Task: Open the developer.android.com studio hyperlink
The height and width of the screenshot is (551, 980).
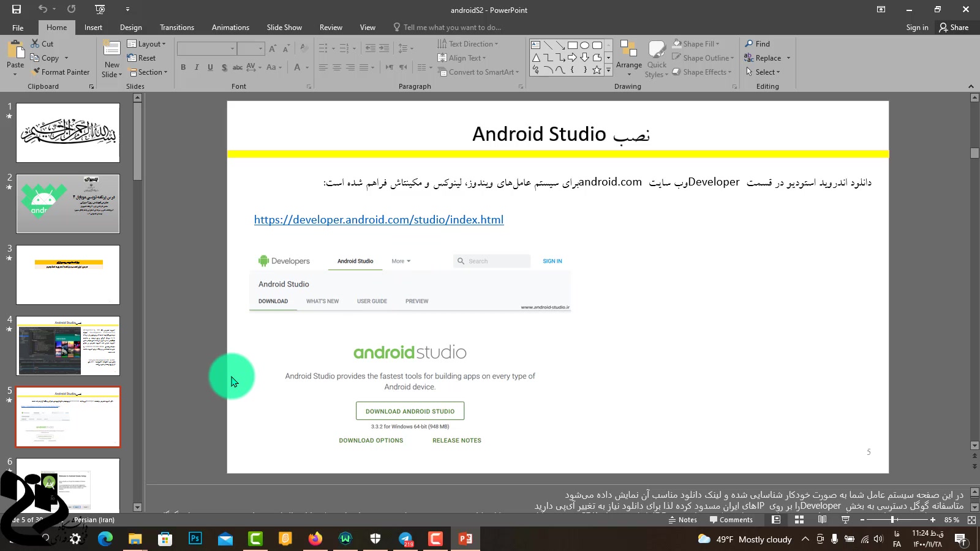Action: coord(379,220)
